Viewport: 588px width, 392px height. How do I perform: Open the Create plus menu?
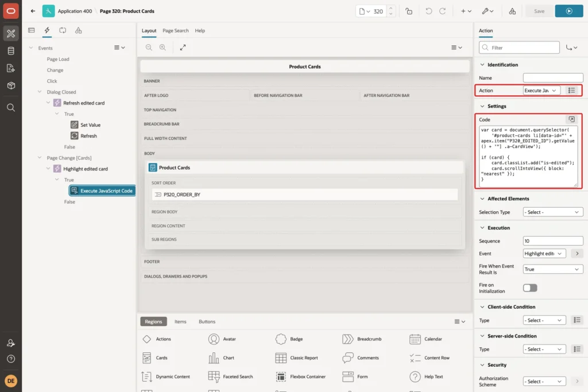(x=466, y=11)
